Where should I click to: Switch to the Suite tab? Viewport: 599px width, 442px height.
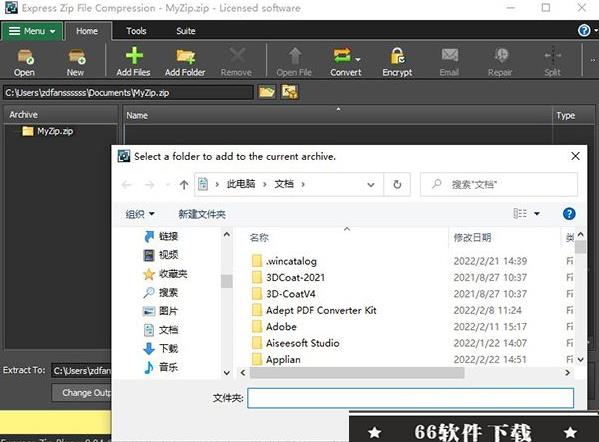(186, 31)
